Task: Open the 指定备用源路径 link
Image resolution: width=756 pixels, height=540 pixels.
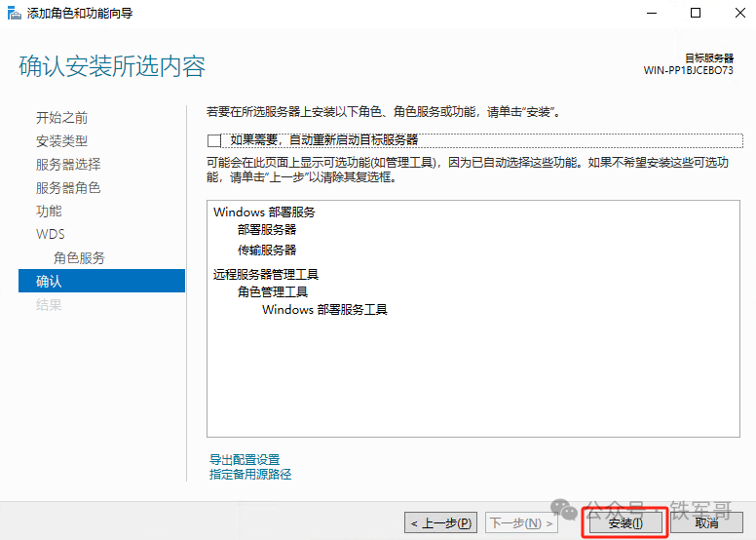Action: tap(250, 475)
